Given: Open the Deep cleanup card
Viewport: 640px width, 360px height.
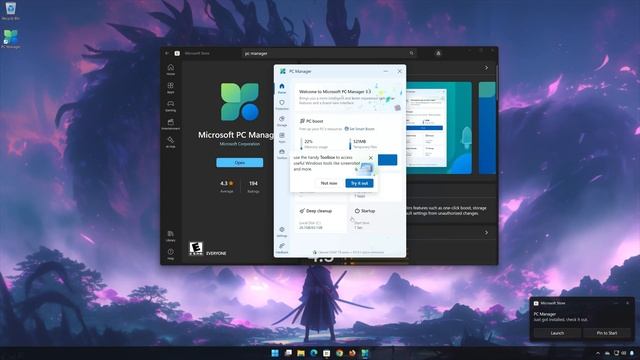Looking at the screenshot, I should tap(321, 218).
